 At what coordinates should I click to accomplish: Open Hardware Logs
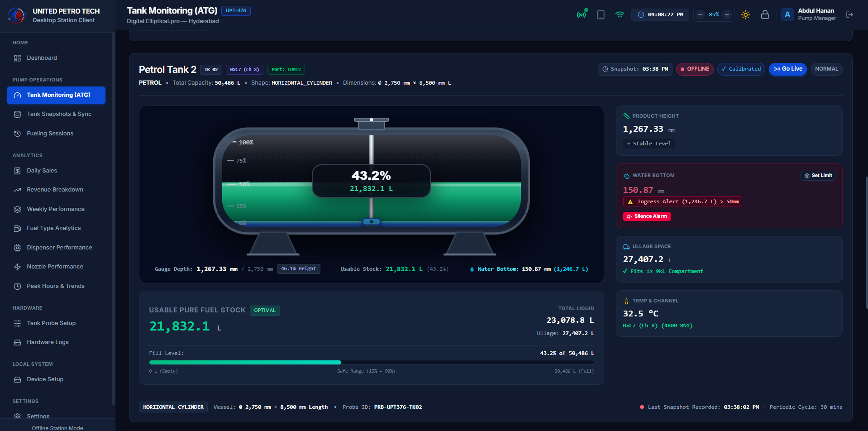tap(56, 342)
